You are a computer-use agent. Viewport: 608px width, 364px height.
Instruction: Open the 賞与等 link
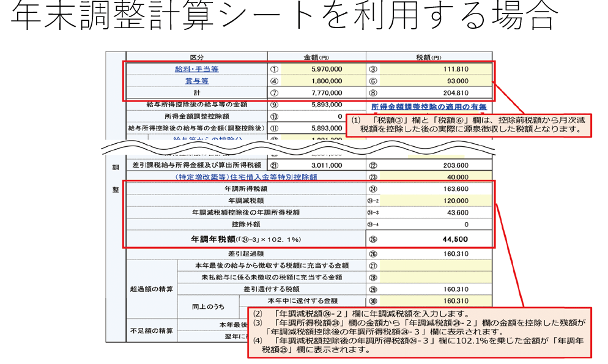tap(196, 81)
